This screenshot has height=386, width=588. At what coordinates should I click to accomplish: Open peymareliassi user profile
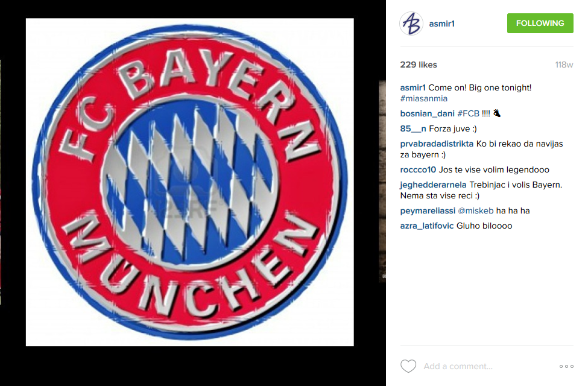[428, 211]
